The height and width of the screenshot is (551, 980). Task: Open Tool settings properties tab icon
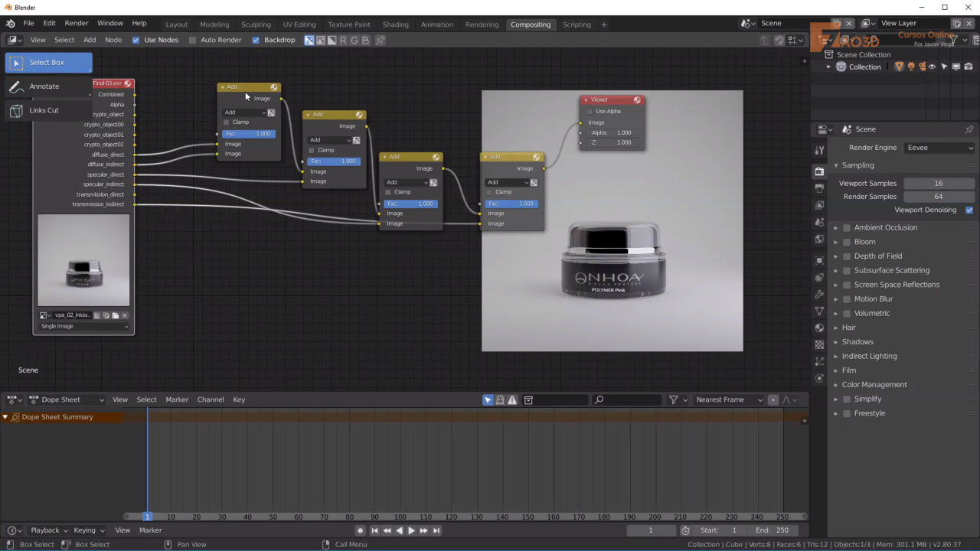coord(819,150)
